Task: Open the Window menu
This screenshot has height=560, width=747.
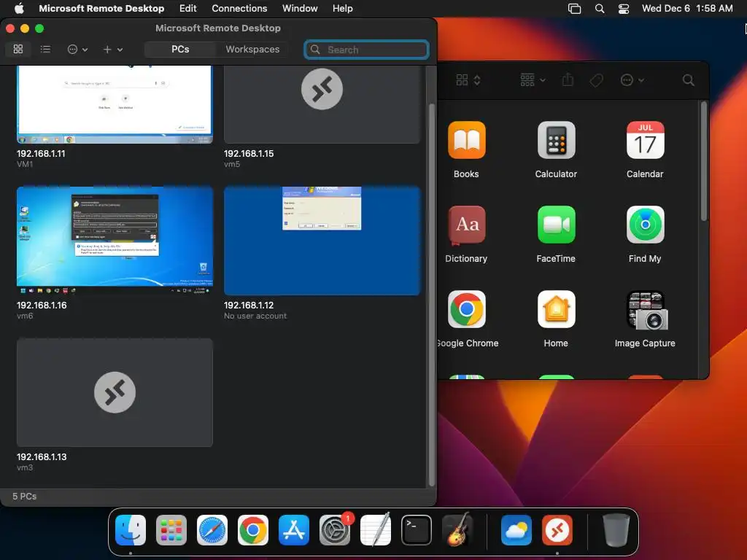Action: click(300, 8)
